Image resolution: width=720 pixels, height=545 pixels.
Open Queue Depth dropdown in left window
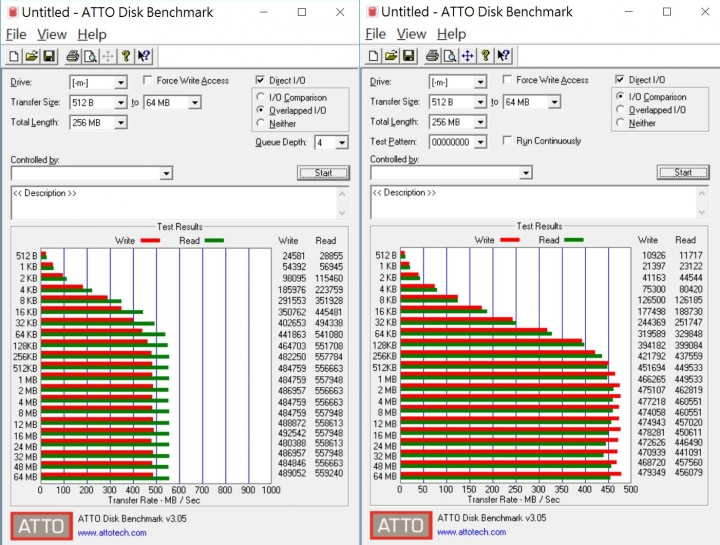[341, 143]
